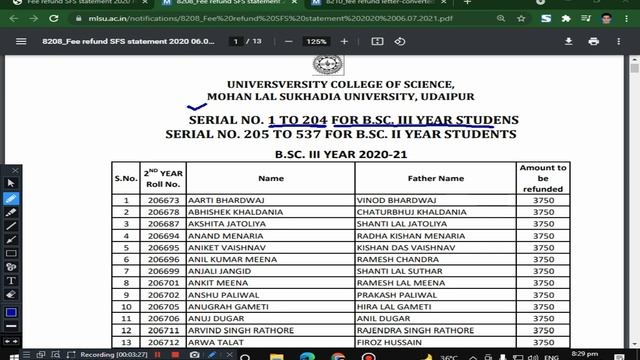The image size is (640, 360).
Task: Open the blue color picker swatch
Action: (11, 312)
